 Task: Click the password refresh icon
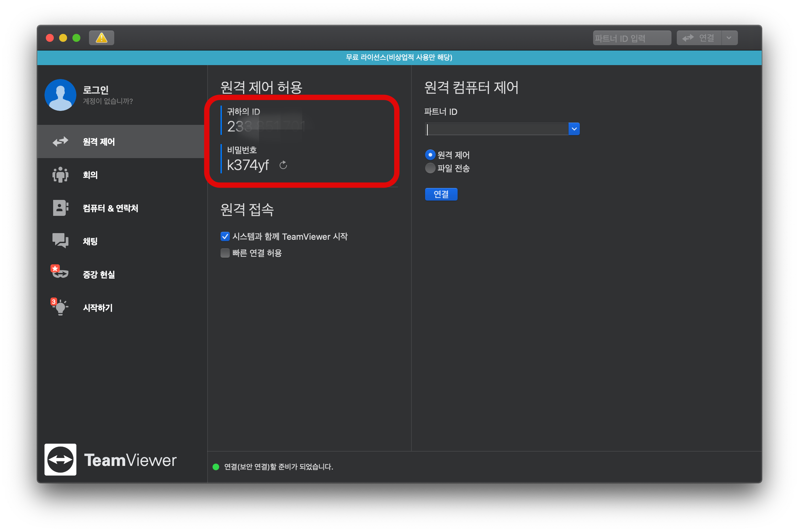[x=283, y=165]
